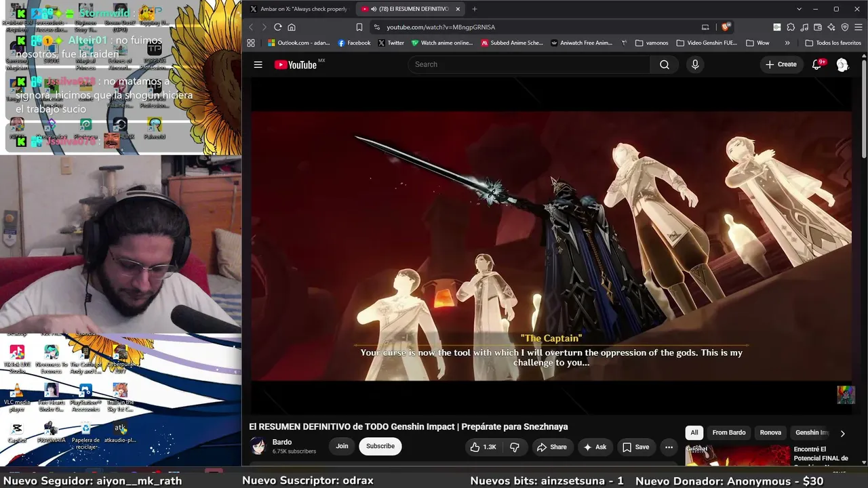
Task: Click the Ask button
Action: tap(595, 447)
